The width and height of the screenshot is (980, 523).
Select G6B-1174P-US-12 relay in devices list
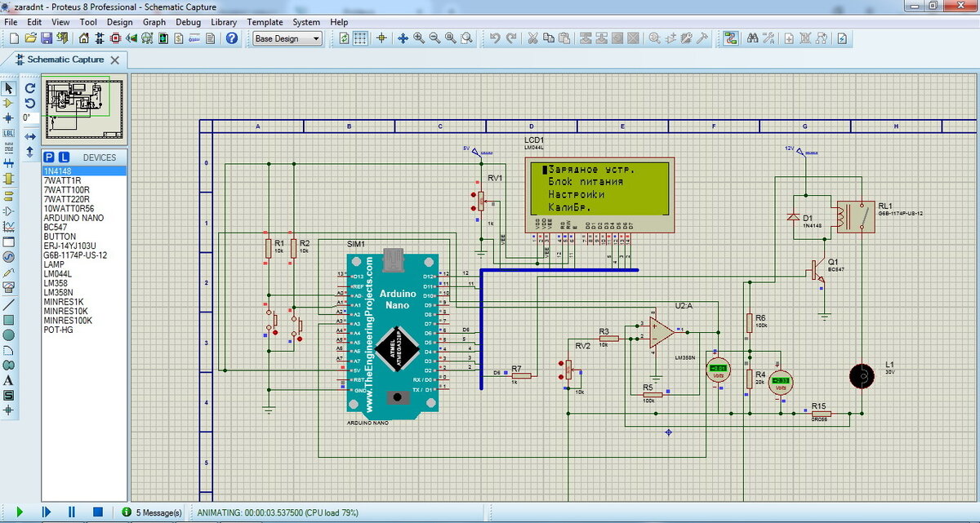[85, 255]
